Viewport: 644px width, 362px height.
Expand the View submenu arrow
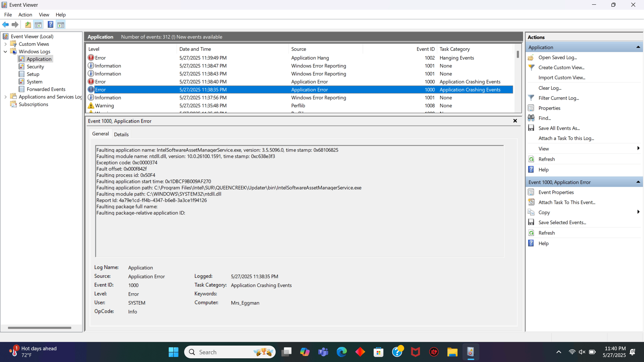coord(638,148)
